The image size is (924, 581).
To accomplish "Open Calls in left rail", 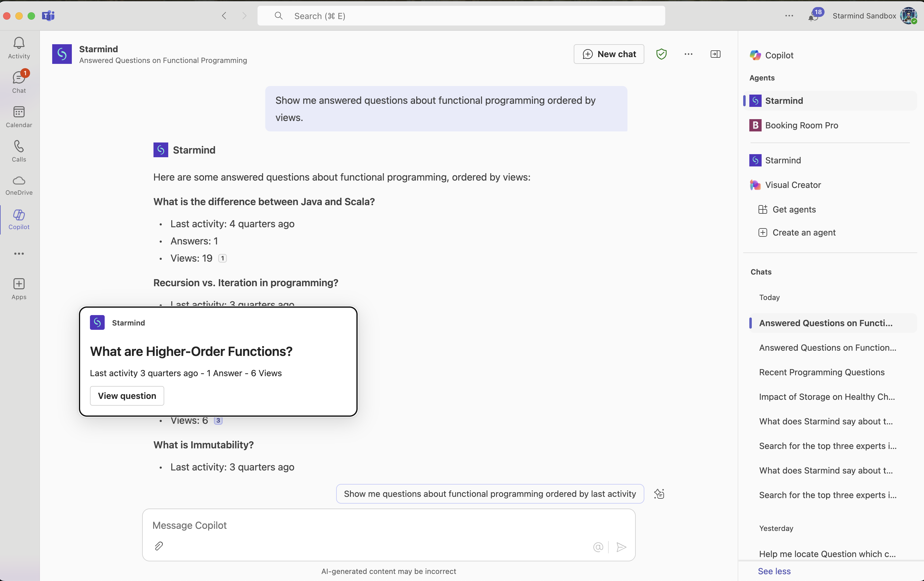I will (19, 151).
